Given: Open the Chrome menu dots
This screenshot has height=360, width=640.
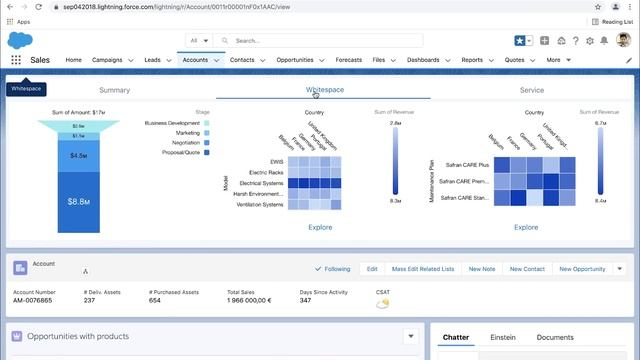Looking at the screenshot, I should (630, 7).
